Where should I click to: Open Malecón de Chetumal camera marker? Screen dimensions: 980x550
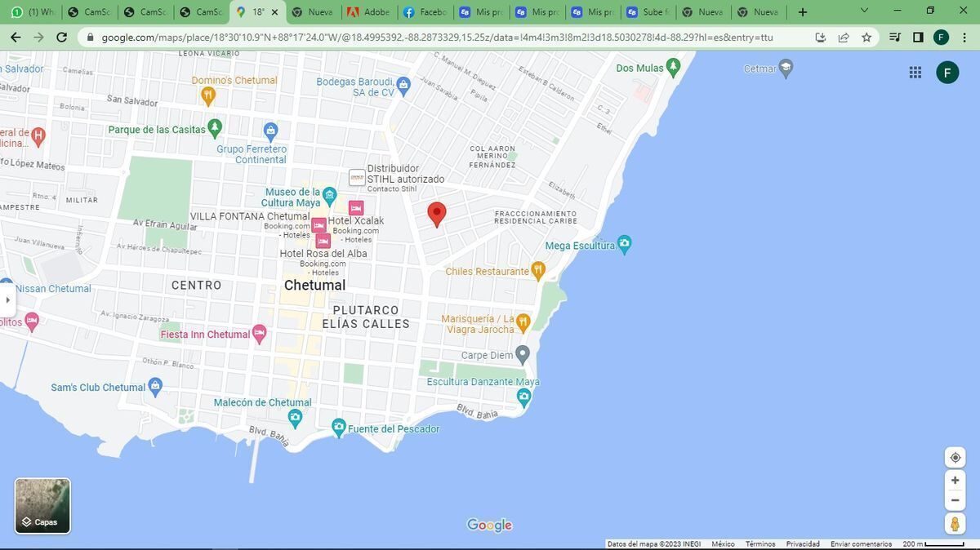296,418
